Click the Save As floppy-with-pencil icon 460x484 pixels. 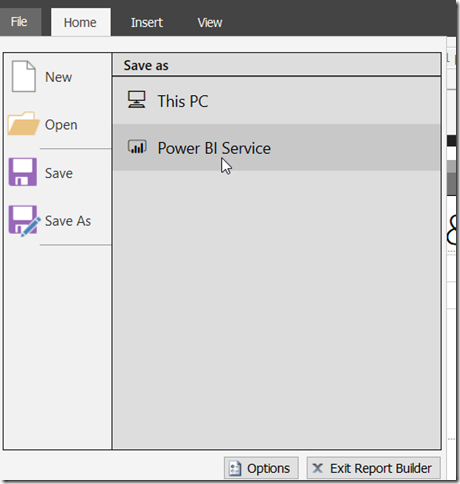(24, 221)
